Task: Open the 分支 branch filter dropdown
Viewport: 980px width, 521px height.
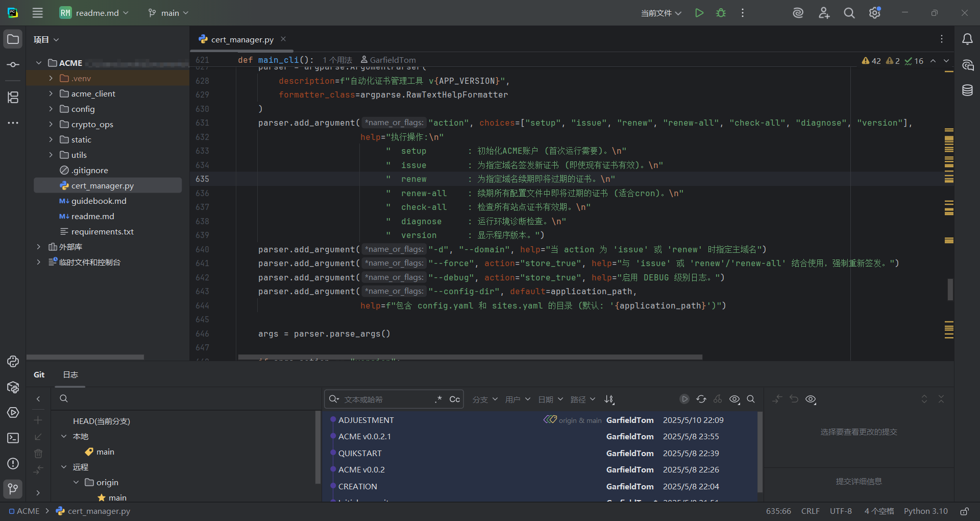Action: point(485,399)
